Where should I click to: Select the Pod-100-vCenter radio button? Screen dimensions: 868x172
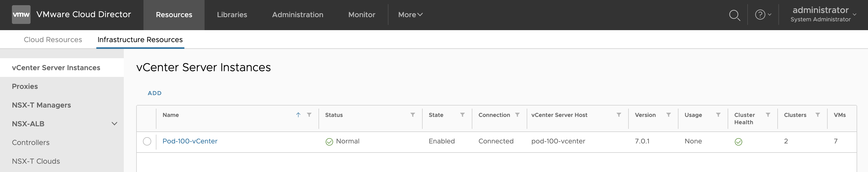pos(147,141)
